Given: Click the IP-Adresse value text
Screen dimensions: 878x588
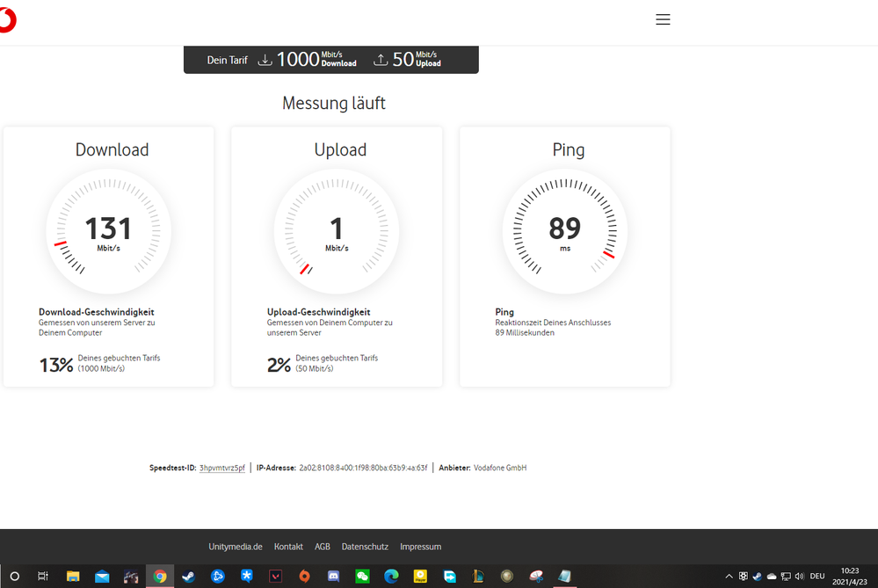Looking at the screenshot, I should pyautogui.click(x=363, y=468).
